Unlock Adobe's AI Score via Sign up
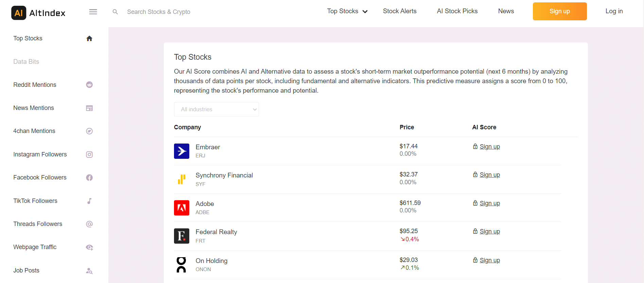Screen dimensions: 644x283 489,203
